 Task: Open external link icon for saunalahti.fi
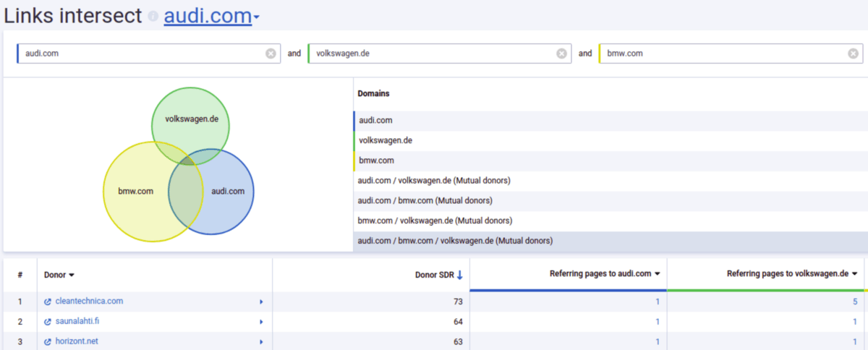pyautogui.click(x=48, y=322)
